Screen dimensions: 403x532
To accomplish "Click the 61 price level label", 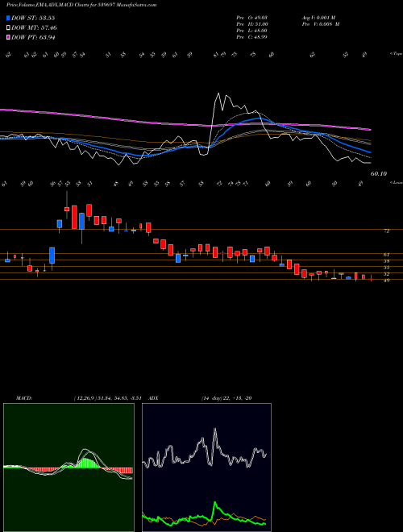I will 387,255.
